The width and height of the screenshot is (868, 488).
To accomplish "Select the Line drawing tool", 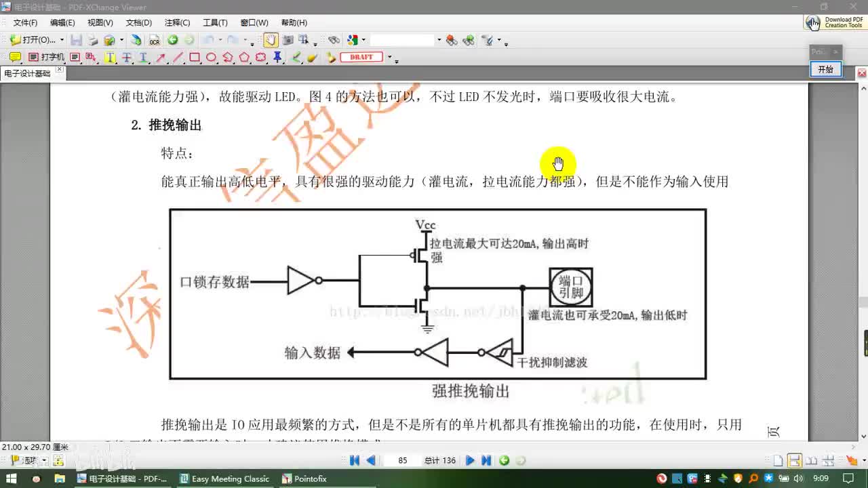I will click(x=178, y=58).
